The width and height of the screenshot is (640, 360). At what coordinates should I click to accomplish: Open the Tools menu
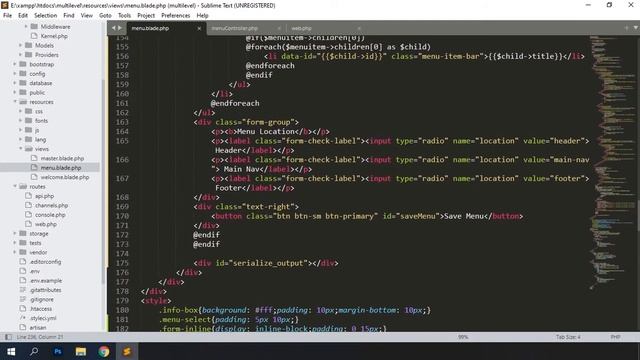click(124, 16)
